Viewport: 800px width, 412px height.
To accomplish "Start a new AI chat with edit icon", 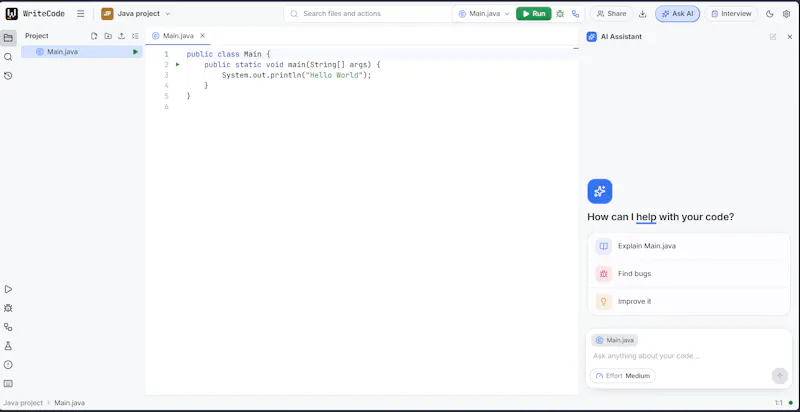I will pos(773,37).
